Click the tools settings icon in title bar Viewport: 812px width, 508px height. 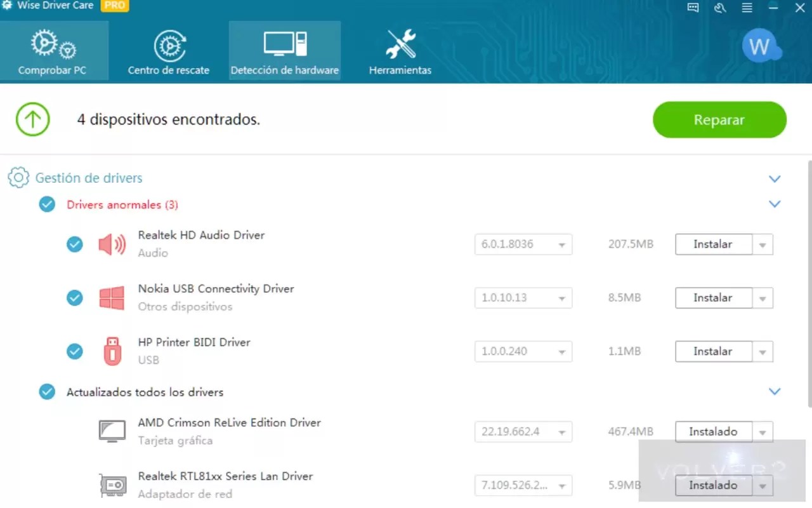click(x=720, y=8)
